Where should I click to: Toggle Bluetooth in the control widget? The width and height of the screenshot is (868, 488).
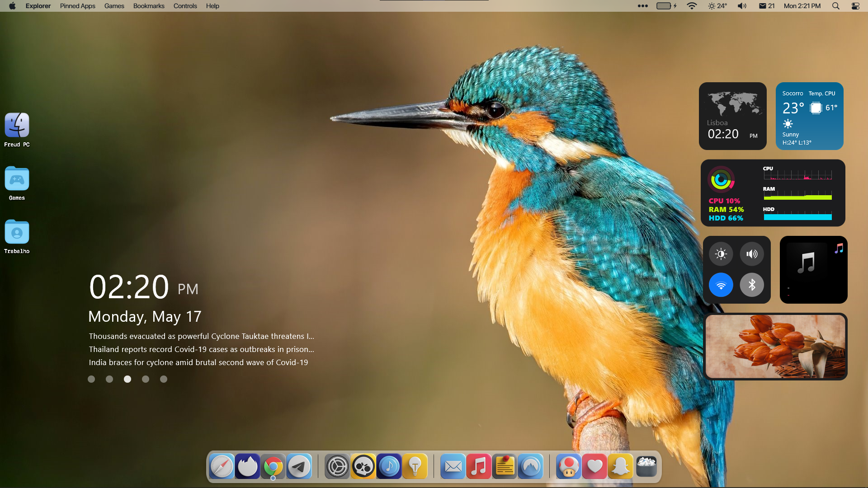click(x=752, y=285)
